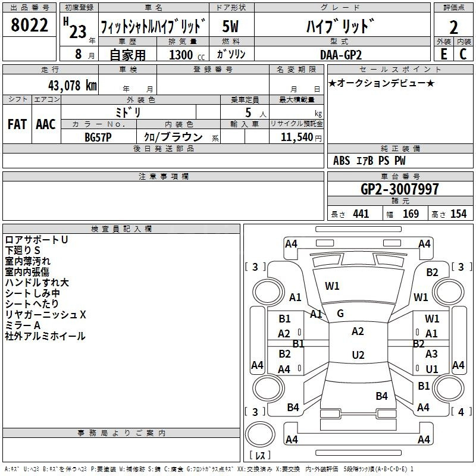Click the height value 154

click(458, 214)
